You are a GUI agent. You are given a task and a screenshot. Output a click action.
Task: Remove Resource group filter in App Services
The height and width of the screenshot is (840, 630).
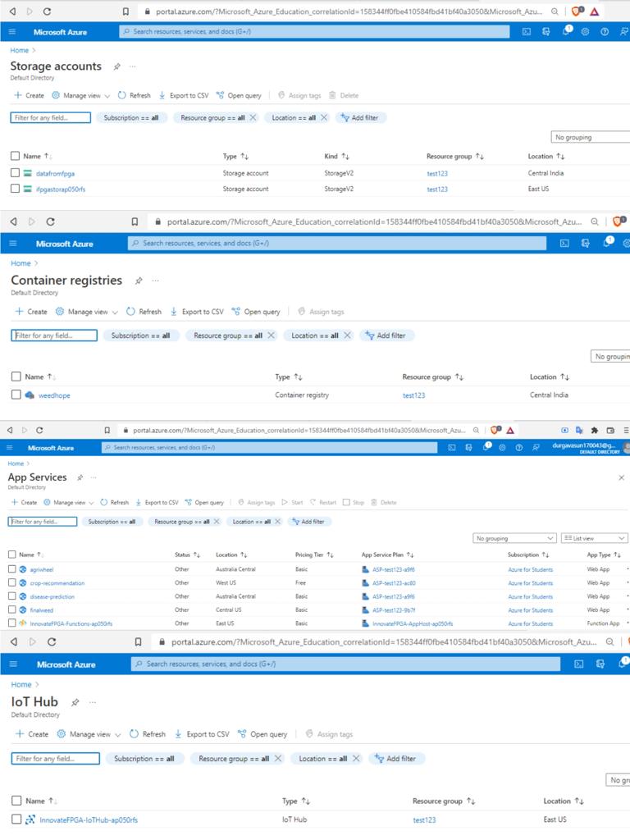coord(217,521)
